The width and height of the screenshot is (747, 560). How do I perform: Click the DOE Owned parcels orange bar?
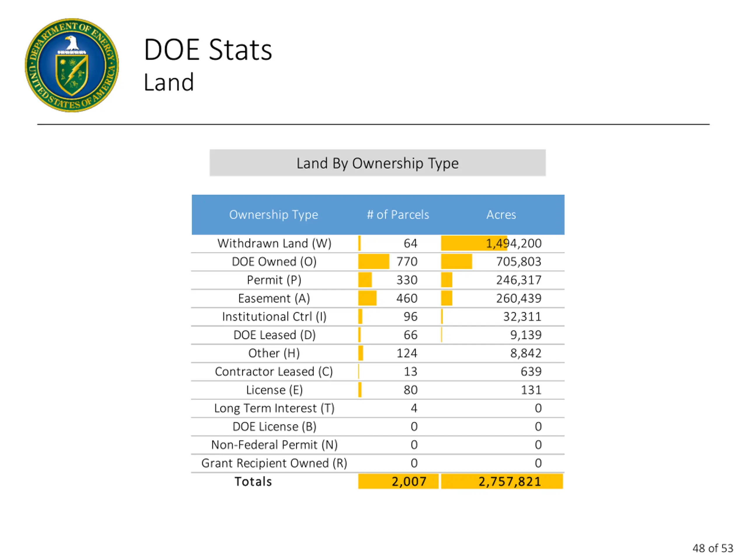pyautogui.click(x=373, y=262)
